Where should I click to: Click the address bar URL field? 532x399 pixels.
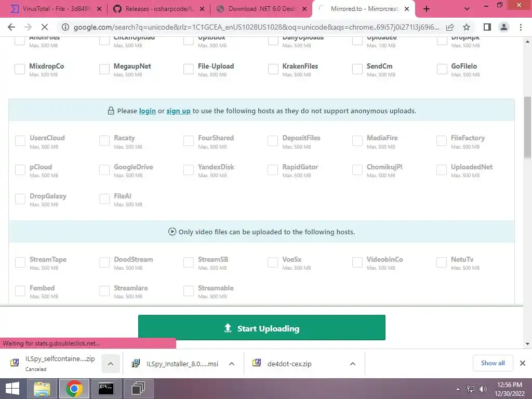click(x=256, y=27)
